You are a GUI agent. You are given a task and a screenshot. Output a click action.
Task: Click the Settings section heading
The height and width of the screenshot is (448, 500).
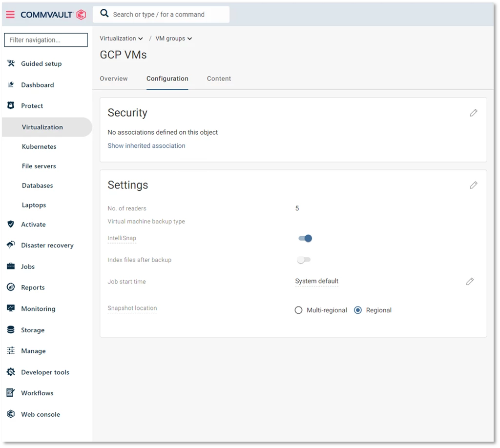128,185
